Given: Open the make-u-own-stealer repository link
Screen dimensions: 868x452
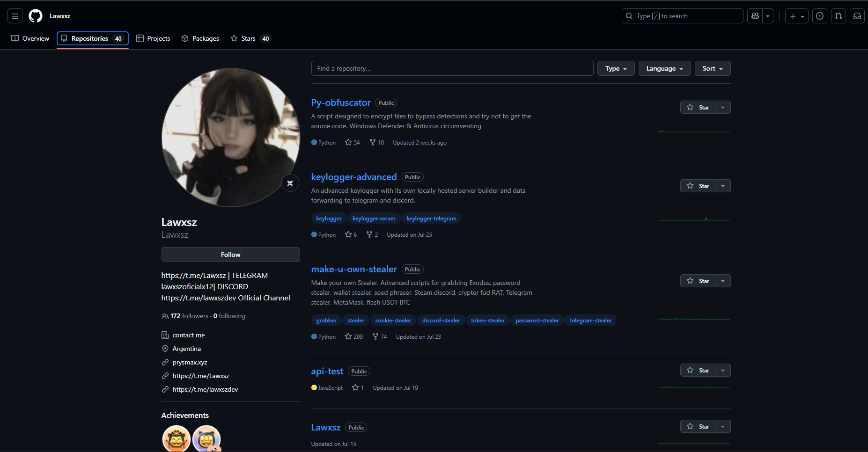Looking at the screenshot, I should (354, 269).
